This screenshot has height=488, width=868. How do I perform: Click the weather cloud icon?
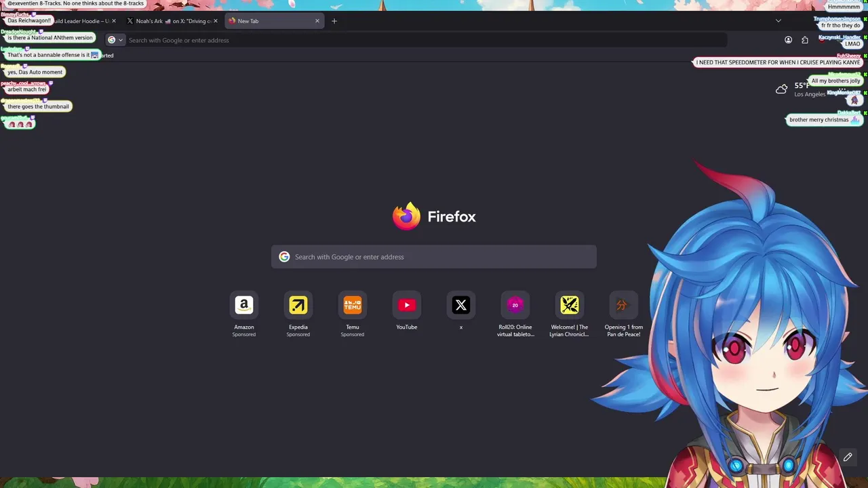(782, 89)
